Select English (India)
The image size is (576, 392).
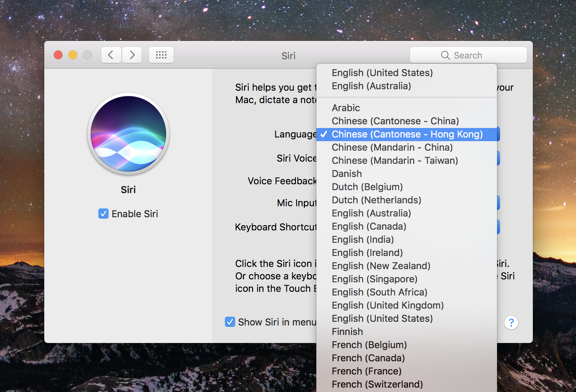pyautogui.click(x=407, y=240)
